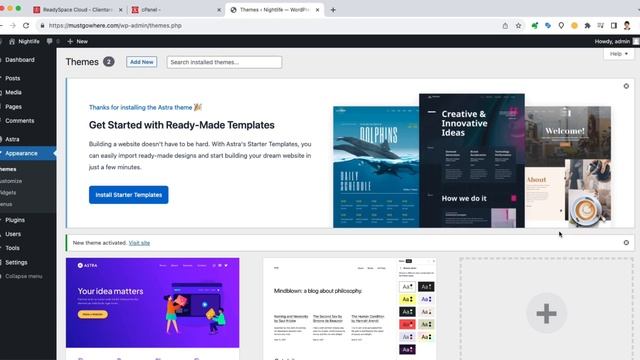Close the Themes Nightlife tab
The height and width of the screenshot is (360, 640).
pyautogui.click(x=318, y=10)
